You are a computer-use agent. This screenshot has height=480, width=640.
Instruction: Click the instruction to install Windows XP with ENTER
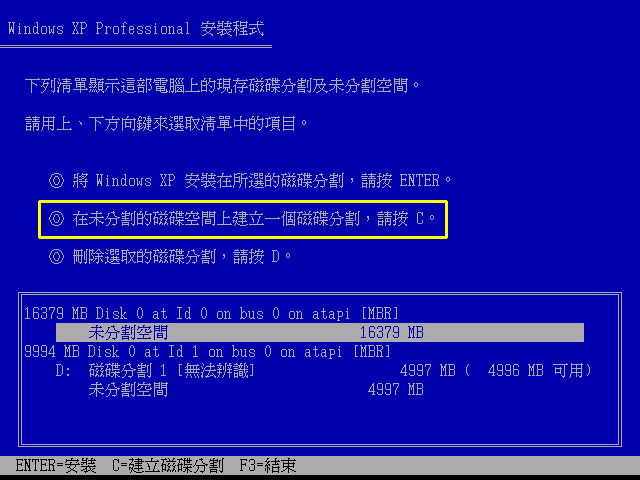coord(262,180)
